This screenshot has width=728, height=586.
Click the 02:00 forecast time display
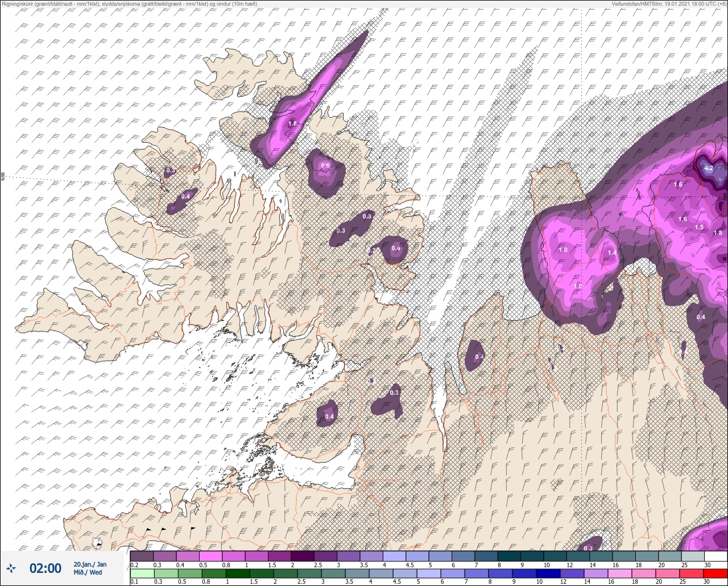tap(45, 568)
